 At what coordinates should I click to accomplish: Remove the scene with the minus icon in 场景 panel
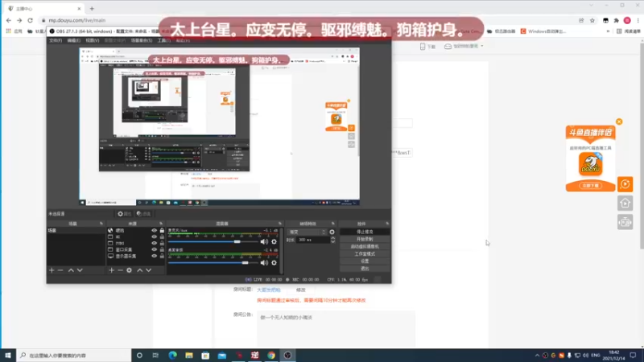tap(60, 270)
